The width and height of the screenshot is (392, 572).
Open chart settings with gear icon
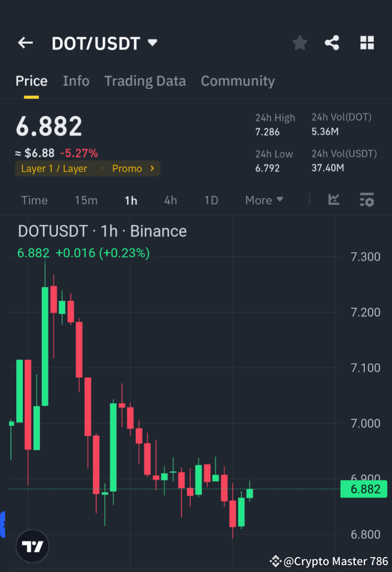point(367,200)
